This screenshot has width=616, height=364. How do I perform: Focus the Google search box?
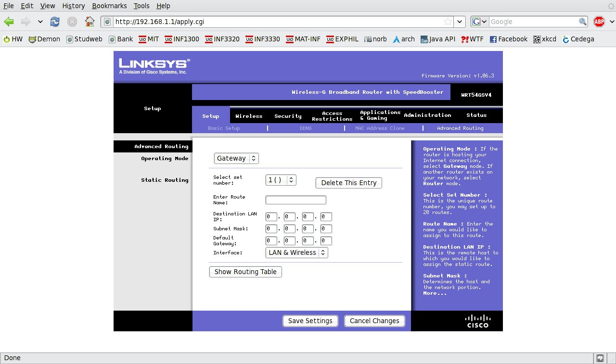[533, 22]
